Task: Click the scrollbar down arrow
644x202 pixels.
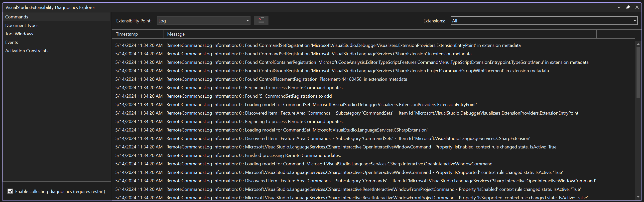Action: point(638,197)
